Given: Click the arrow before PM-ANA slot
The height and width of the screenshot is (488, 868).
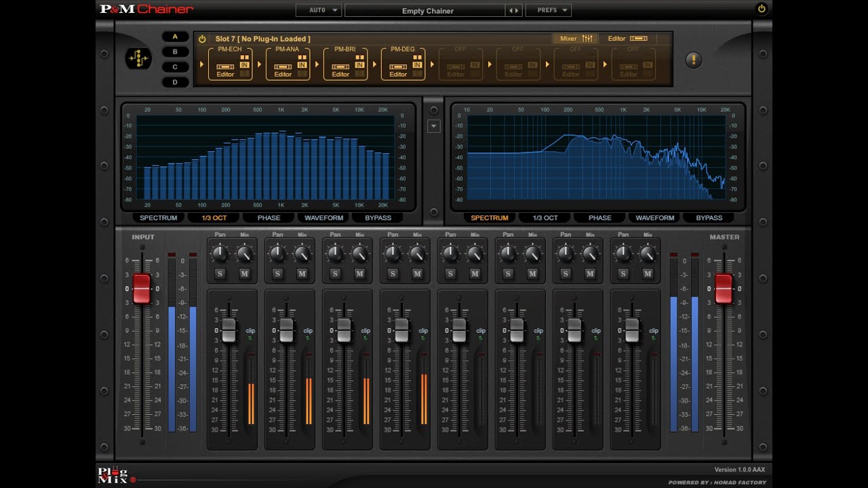Looking at the screenshot, I should (x=259, y=64).
